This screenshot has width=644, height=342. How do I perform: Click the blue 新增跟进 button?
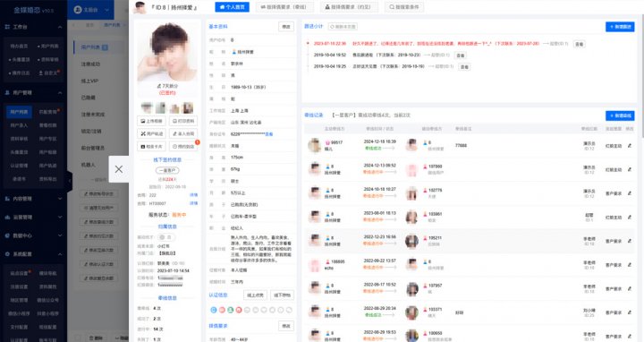point(620,27)
